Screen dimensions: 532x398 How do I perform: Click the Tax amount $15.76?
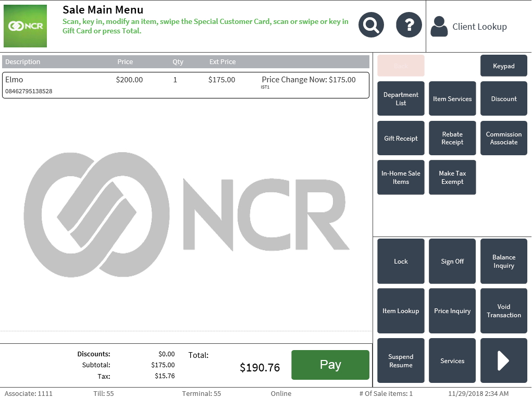pyautogui.click(x=165, y=376)
